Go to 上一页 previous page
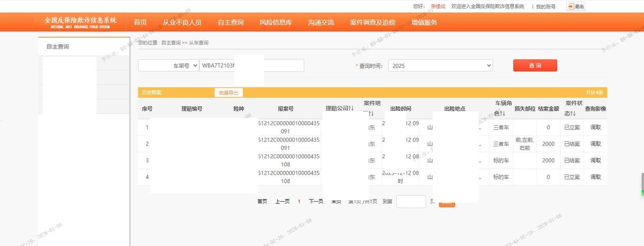This screenshot has height=246, width=644. click(282, 201)
